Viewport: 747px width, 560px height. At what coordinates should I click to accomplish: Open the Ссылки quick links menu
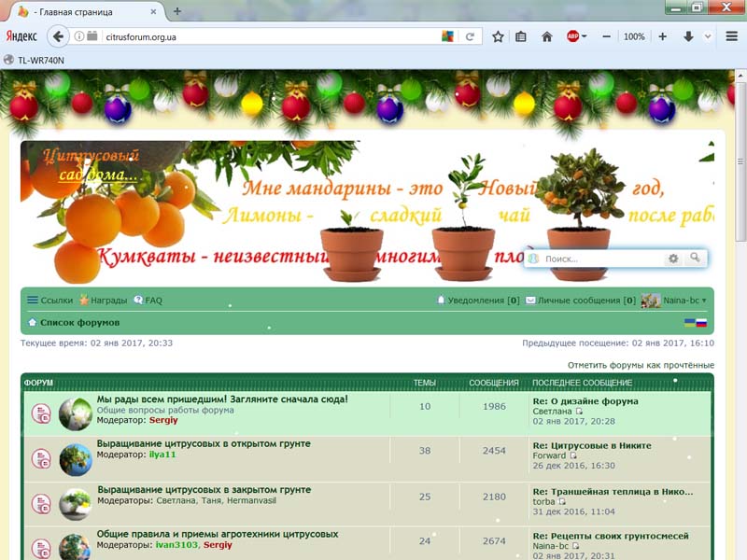[x=50, y=301]
